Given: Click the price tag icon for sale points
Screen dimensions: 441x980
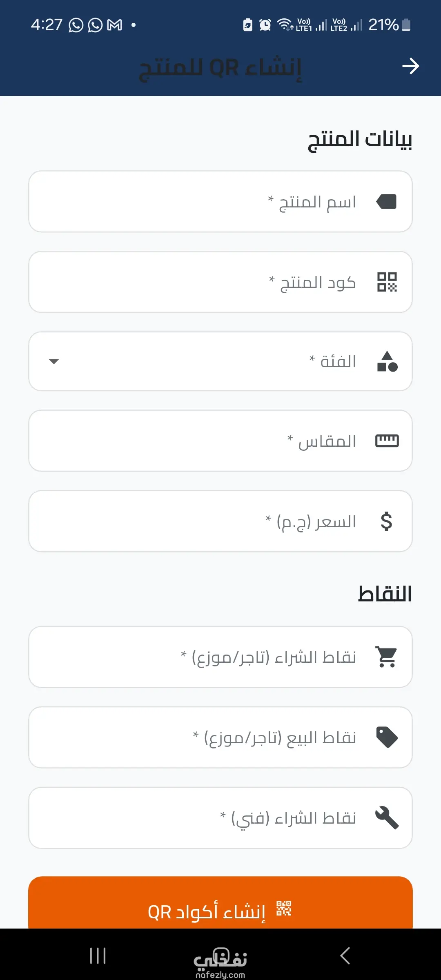Looking at the screenshot, I should tap(387, 737).
